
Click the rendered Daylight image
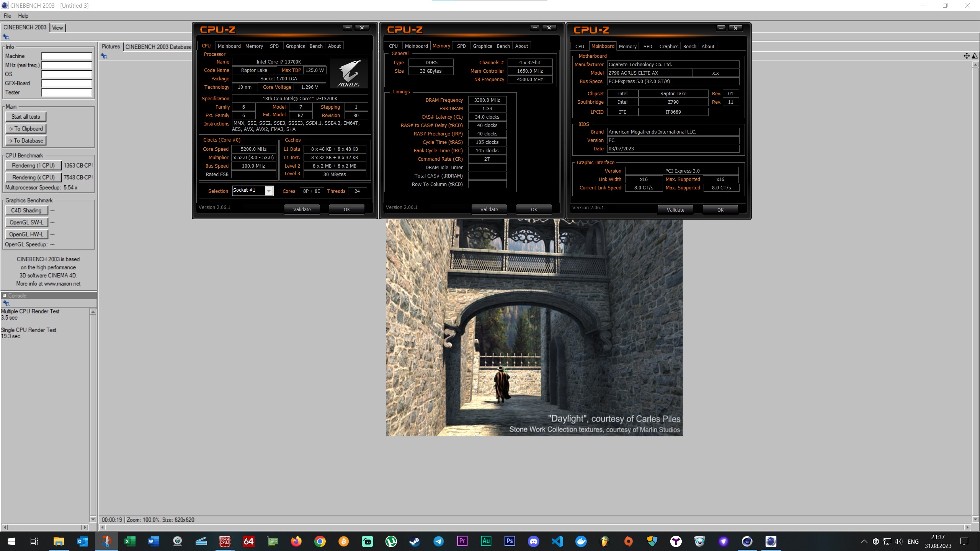pyautogui.click(x=534, y=328)
